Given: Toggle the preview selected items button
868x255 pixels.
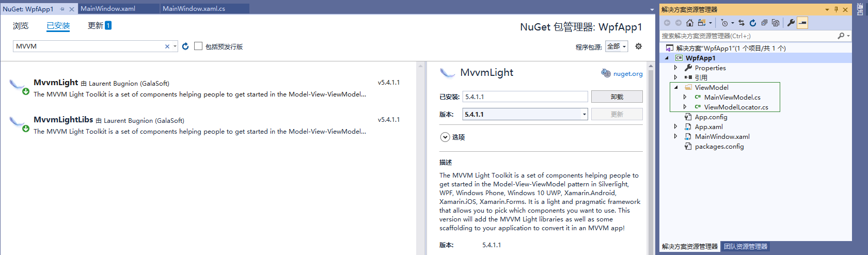Looking at the screenshot, I should point(802,23).
